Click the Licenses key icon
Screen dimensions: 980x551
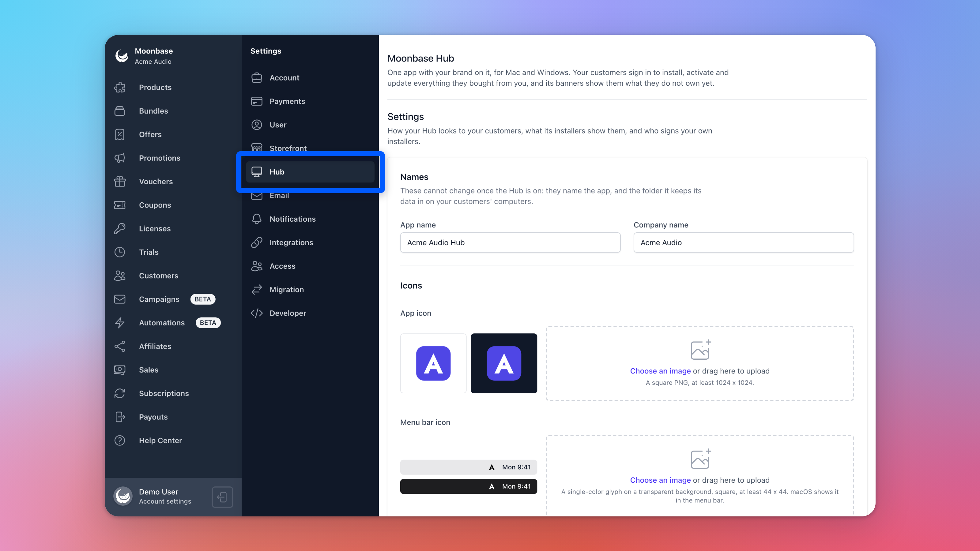point(120,229)
